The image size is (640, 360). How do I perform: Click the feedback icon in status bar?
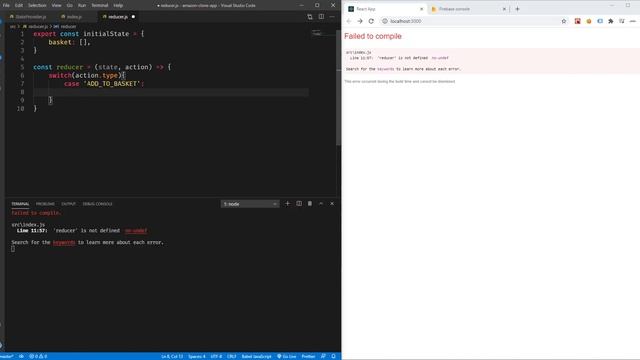coord(323,356)
